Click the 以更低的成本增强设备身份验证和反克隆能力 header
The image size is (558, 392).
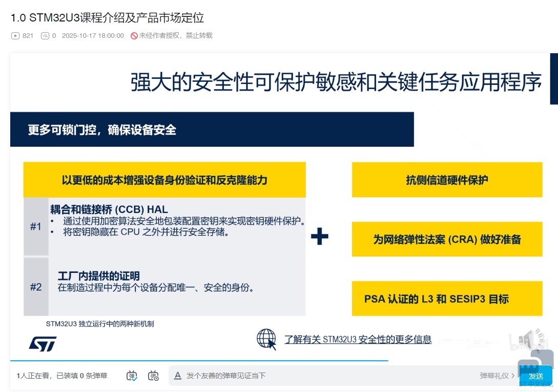point(164,180)
